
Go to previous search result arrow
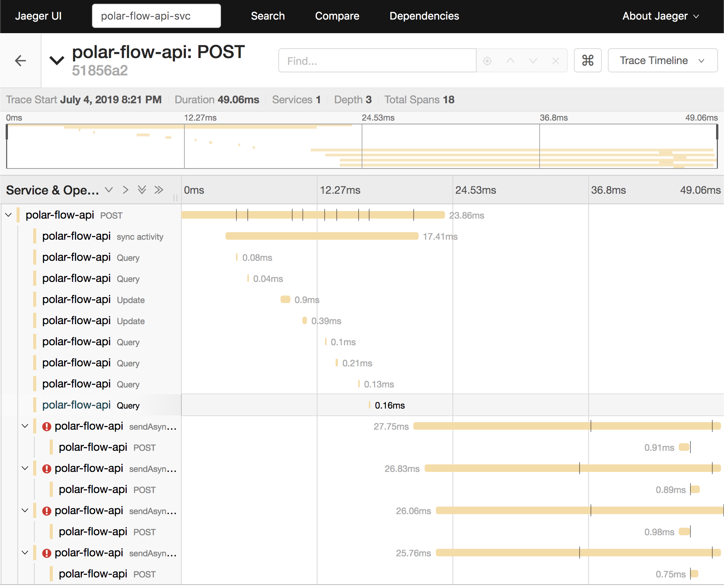coord(510,61)
